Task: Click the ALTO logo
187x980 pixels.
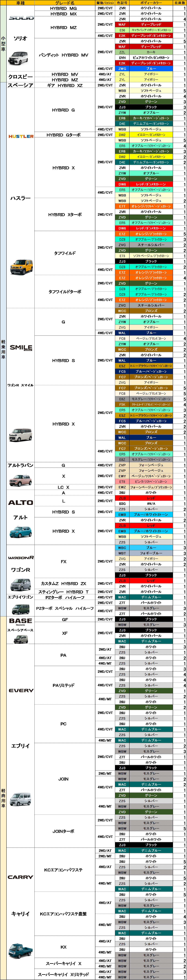Action: click(x=21, y=503)
